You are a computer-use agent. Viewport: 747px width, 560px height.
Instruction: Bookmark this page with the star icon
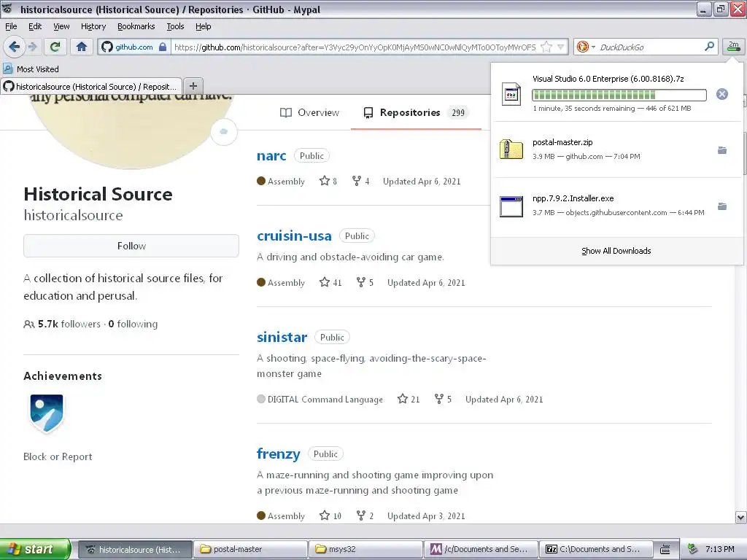tap(546, 47)
